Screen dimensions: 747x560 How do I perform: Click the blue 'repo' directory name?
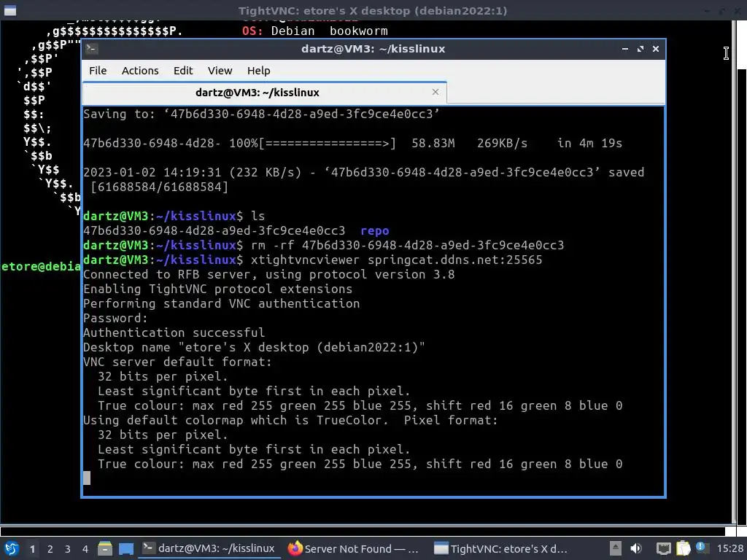[374, 231]
